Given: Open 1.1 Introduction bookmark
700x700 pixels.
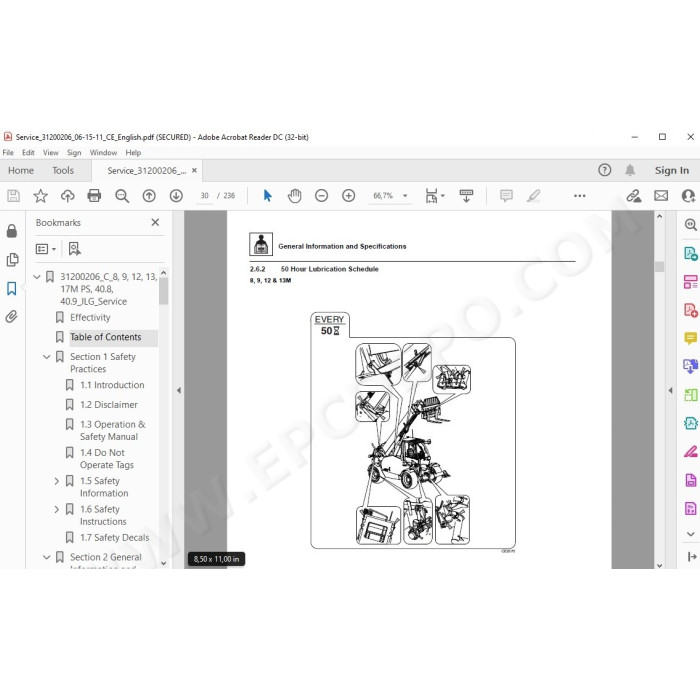Looking at the screenshot, I should (x=112, y=385).
